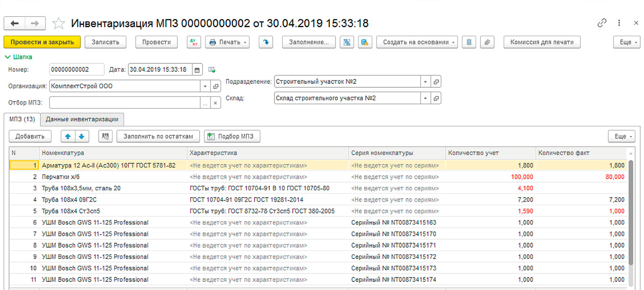Image resolution: width=644 pixels, height=290 pixels.
Task: Click the copy link chain icon
Action: [602, 23]
